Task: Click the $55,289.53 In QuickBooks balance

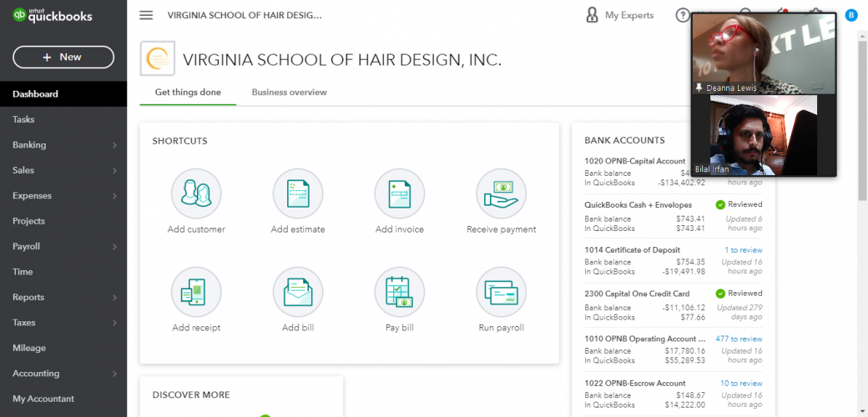Action: click(684, 360)
